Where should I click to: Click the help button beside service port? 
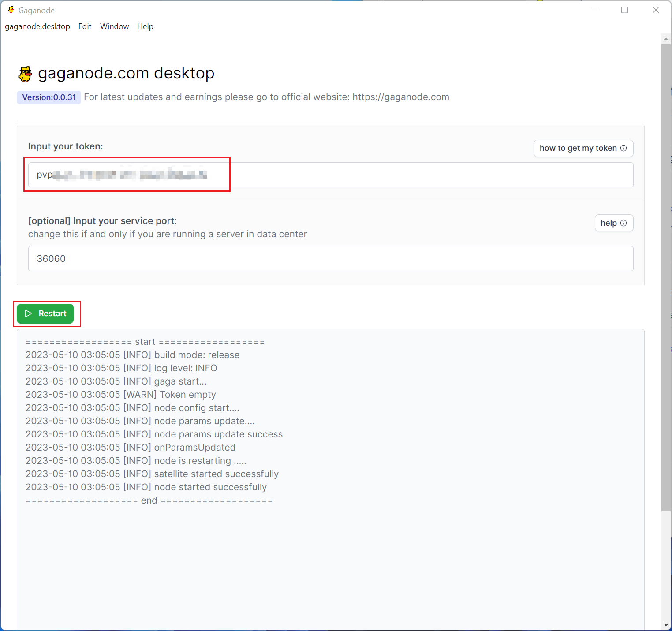[x=613, y=223]
